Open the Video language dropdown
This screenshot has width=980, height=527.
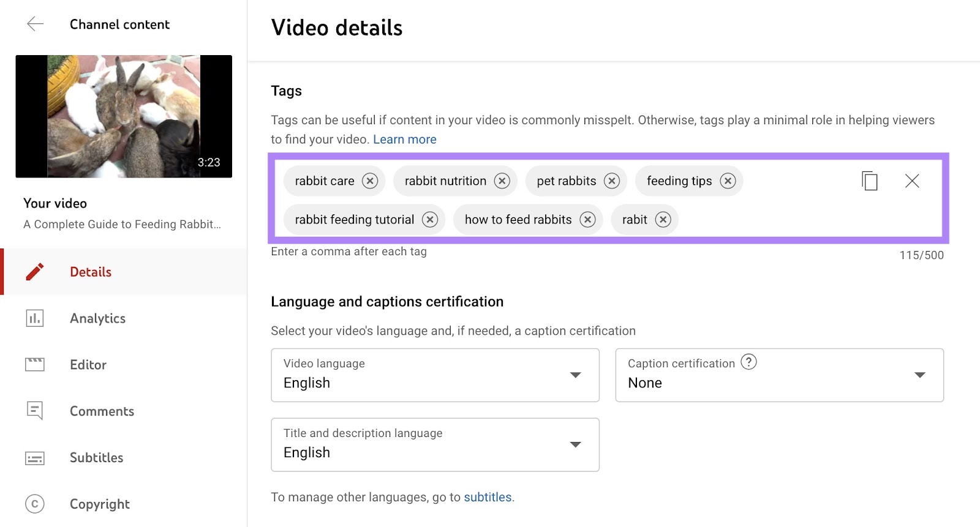tap(435, 375)
